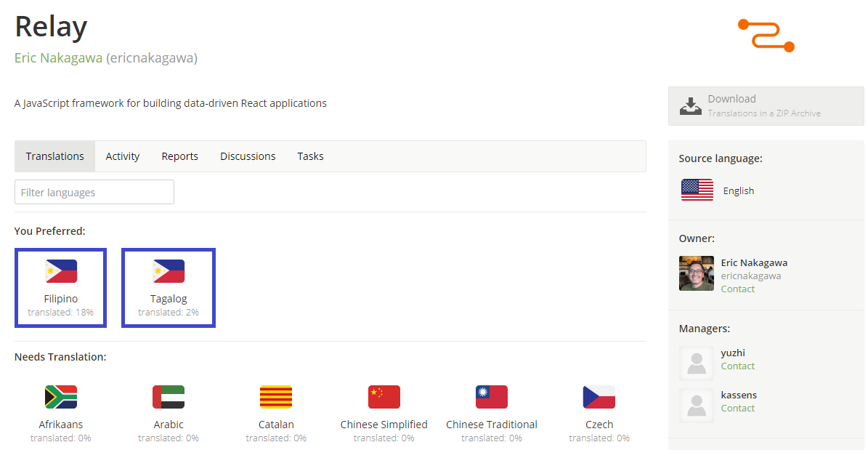Image resolution: width=868 pixels, height=458 pixels.
Task: Click the Chinese Simplified language name
Action: coord(384,425)
